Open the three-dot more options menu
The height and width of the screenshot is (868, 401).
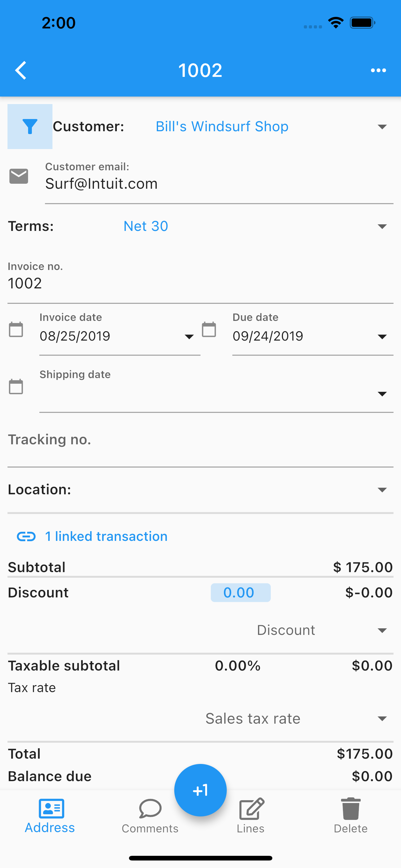[378, 70]
